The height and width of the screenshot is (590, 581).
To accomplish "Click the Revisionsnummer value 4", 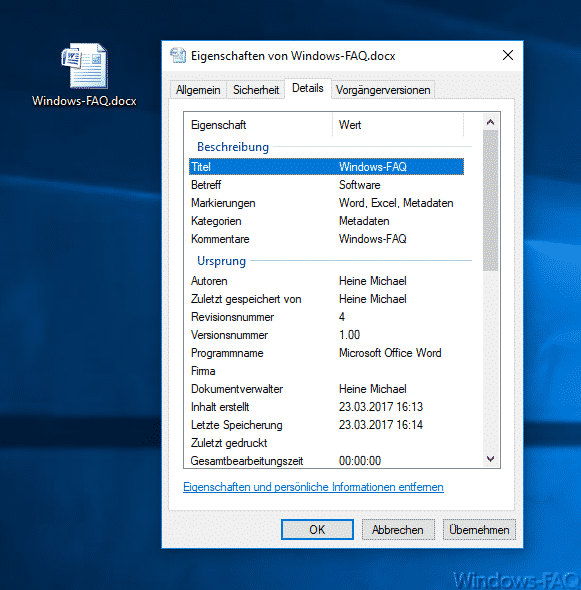I will (x=342, y=317).
